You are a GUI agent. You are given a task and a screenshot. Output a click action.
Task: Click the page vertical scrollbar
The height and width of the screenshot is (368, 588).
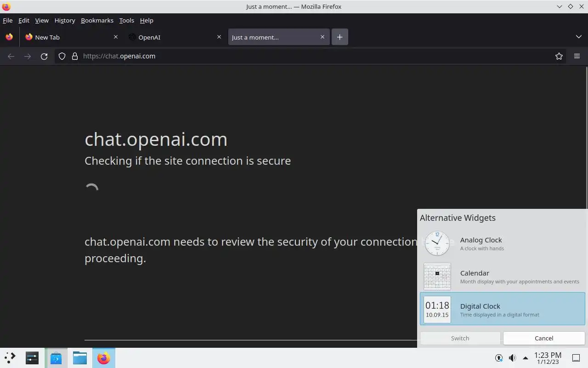click(x=586, y=138)
